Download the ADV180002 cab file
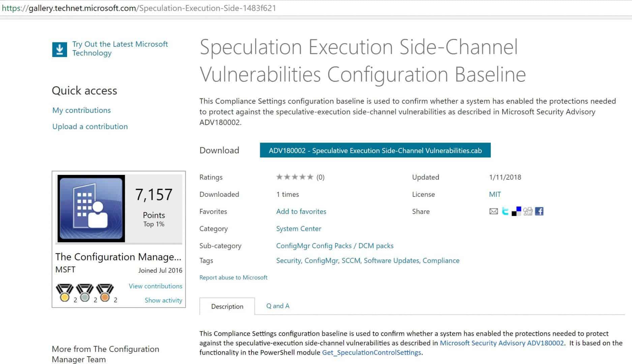Image resolution: width=632 pixels, height=364 pixels. (x=375, y=150)
